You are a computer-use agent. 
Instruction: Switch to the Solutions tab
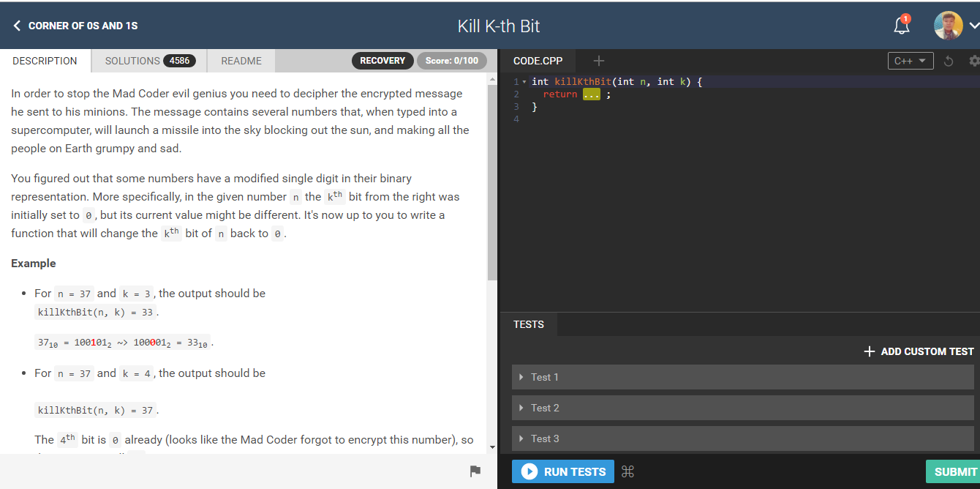pos(149,61)
